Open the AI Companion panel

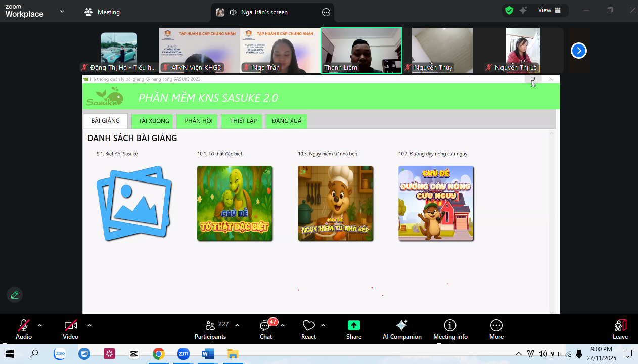[x=402, y=329]
